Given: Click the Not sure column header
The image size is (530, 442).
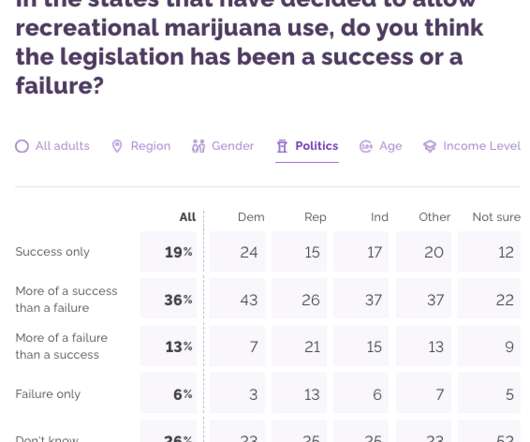Looking at the screenshot, I should point(496,217).
